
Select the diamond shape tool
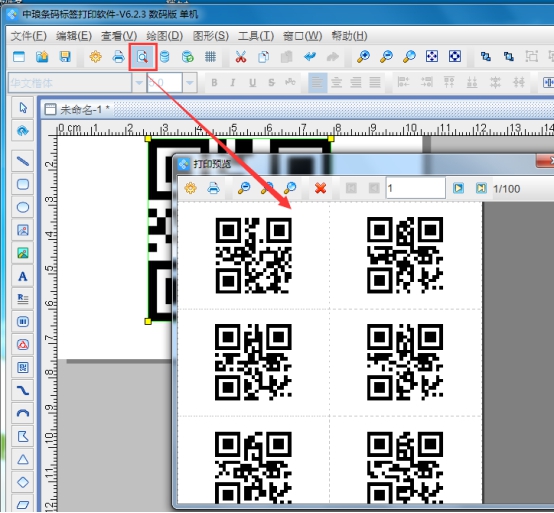tap(23, 482)
